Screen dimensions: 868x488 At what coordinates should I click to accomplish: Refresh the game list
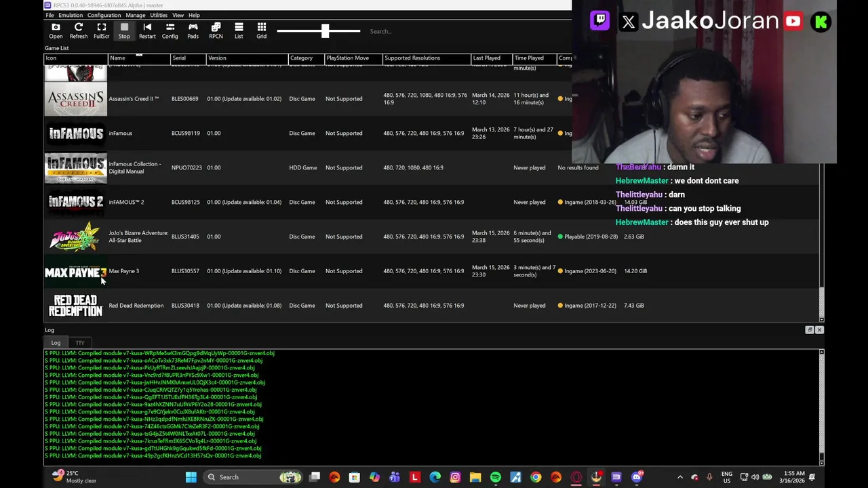[79, 30]
